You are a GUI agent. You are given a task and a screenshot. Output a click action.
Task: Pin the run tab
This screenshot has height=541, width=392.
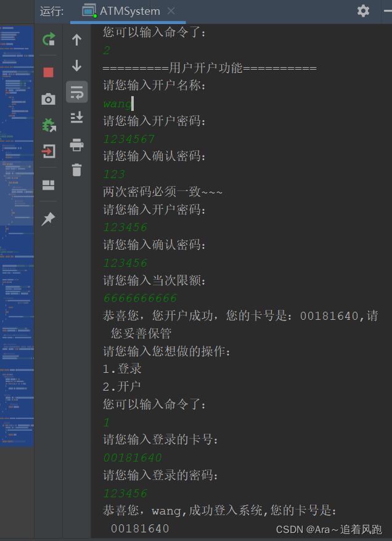tap(48, 219)
